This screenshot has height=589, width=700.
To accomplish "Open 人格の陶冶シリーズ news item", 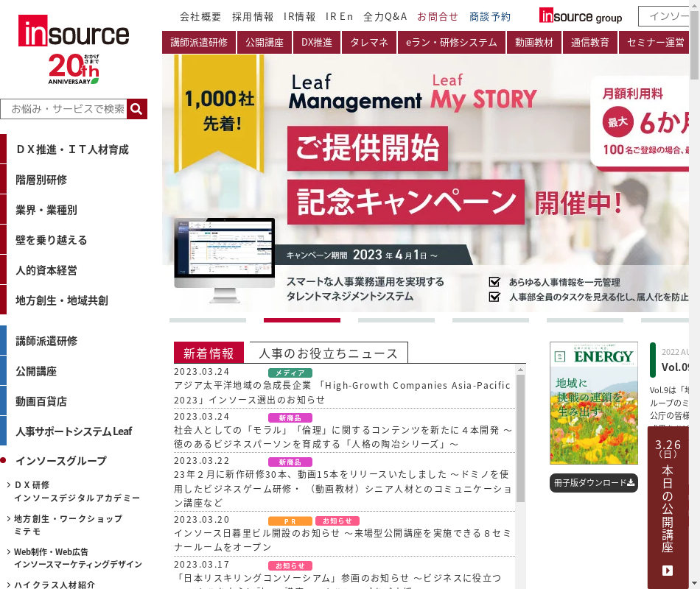I will click(x=343, y=437).
